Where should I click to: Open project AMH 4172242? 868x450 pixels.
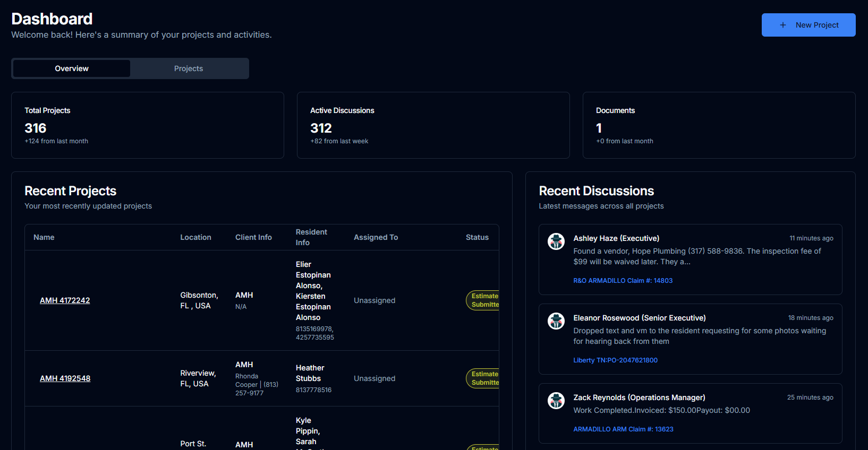pos(65,300)
